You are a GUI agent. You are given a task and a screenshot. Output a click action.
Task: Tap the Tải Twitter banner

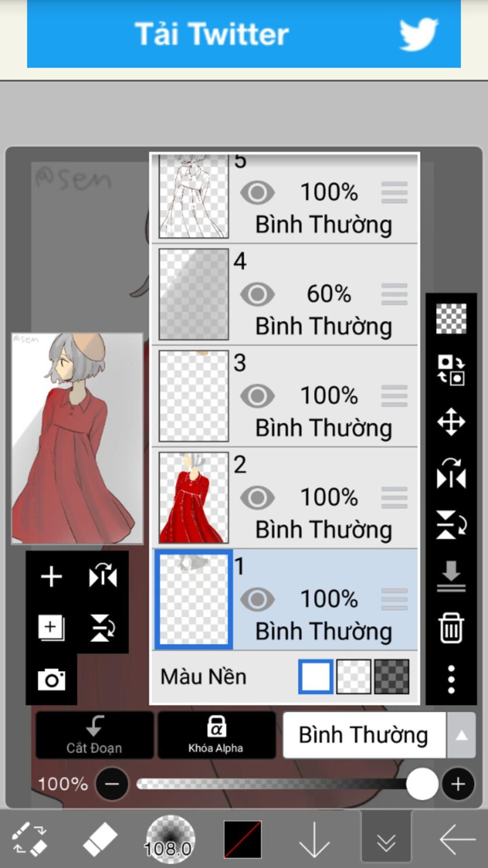click(x=244, y=33)
